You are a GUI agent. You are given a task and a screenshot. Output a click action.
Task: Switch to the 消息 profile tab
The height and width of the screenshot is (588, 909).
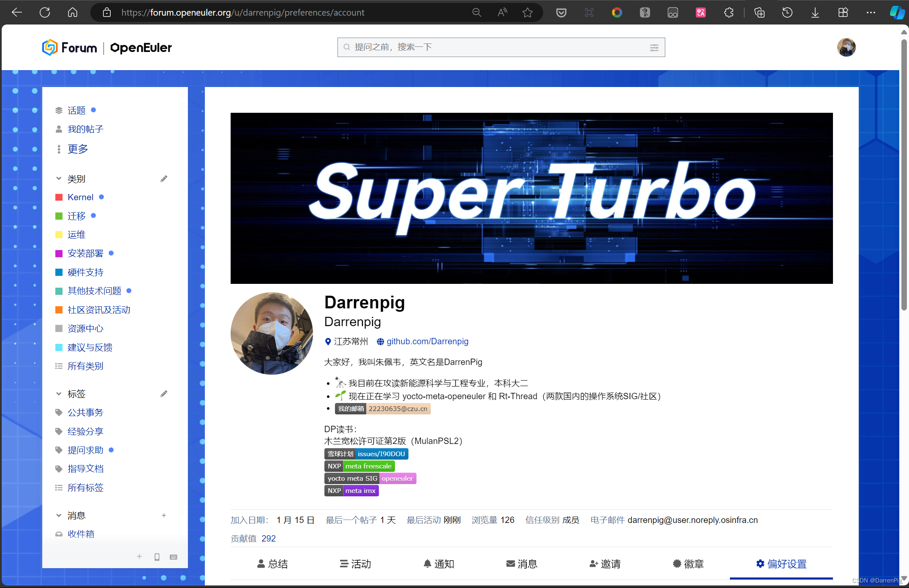pos(522,564)
